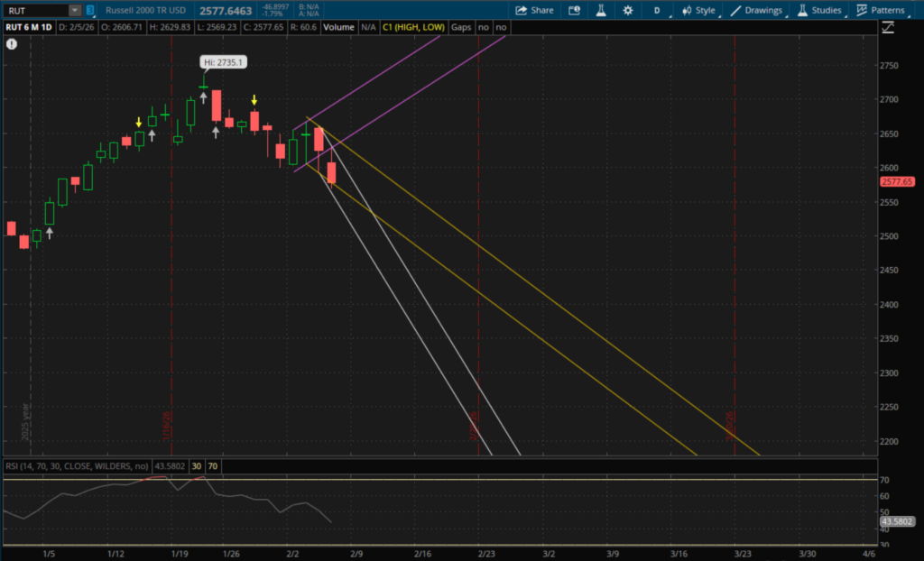The width and height of the screenshot is (924, 561).
Task: Open the Drawings tool menu
Action: [x=756, y=11]
